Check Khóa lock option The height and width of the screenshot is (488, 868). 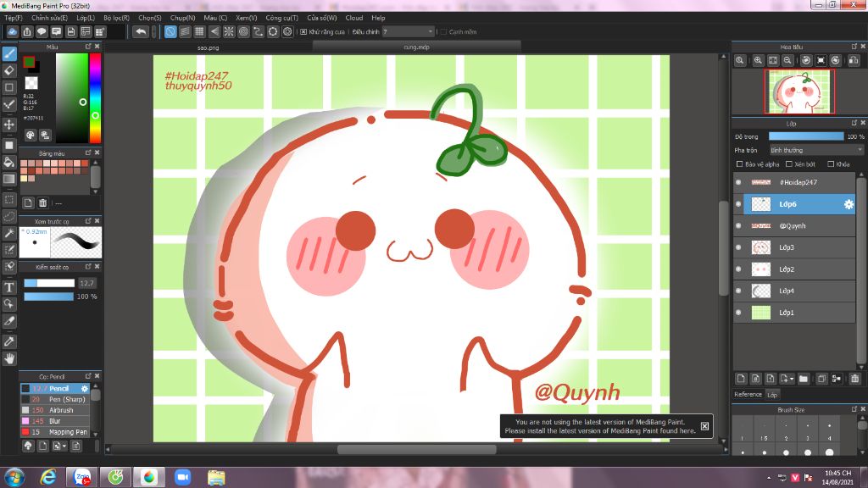coord(831,164)
